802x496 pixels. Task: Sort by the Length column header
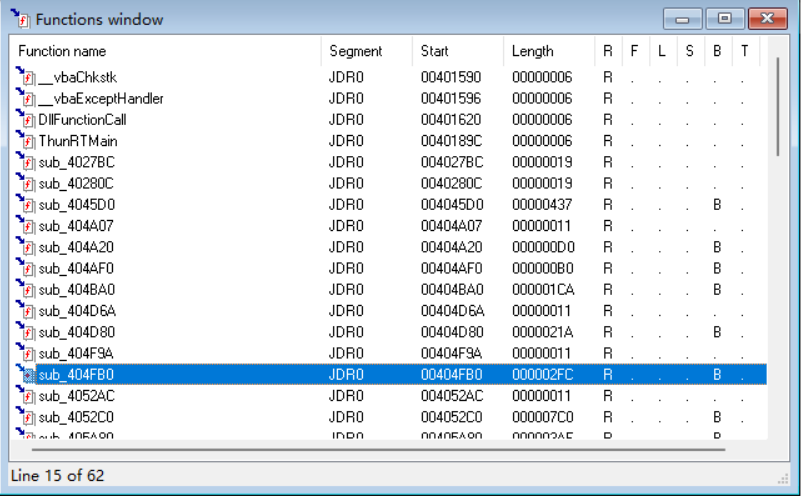pos(549,51)
